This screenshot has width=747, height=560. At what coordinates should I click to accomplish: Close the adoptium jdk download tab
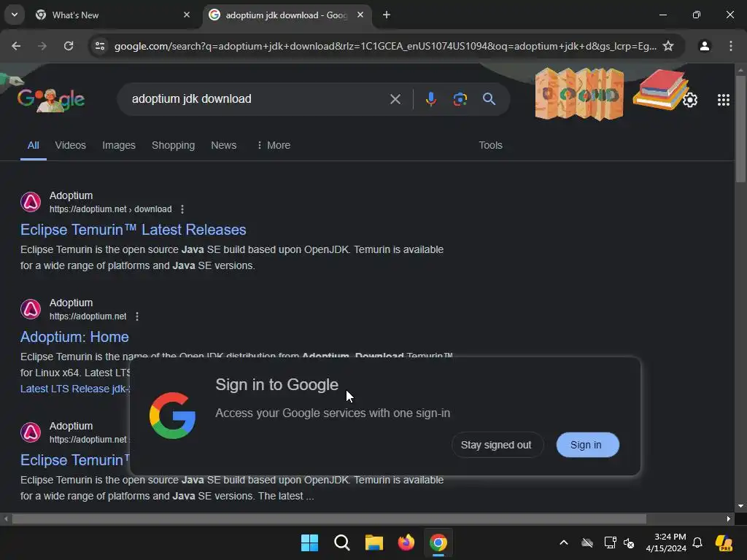pyautogui.click(x=360, y=15)
